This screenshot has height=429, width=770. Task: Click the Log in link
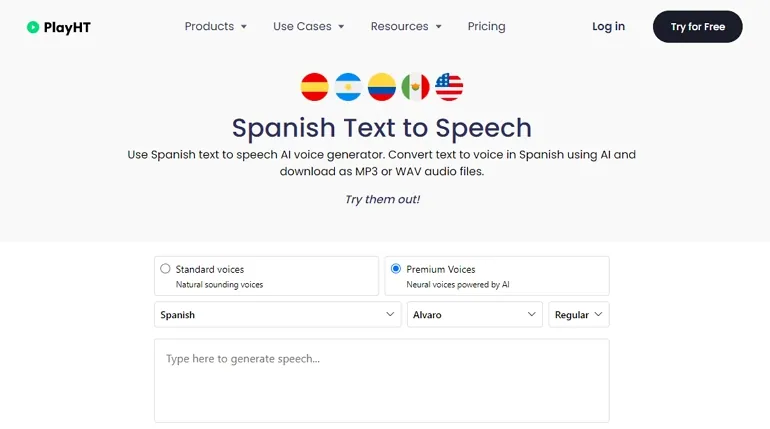coord(608,27)
